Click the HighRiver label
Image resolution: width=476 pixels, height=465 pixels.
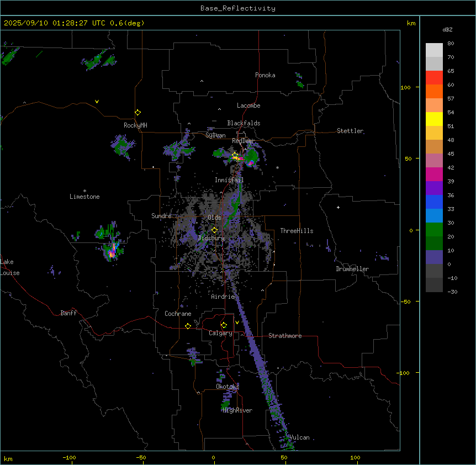pyautogui.click(x=237, y=410)
